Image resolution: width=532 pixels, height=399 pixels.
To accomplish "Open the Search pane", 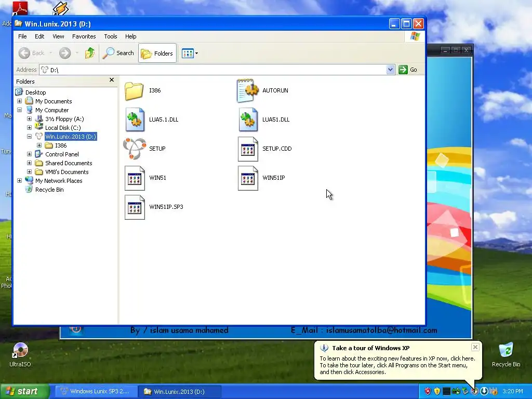I will [x=118, y=53].
